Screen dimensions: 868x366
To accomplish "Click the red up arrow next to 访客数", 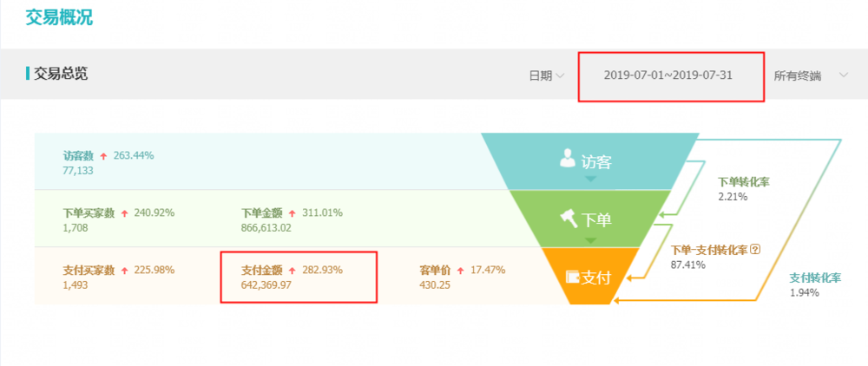I will tap(103, 156).
